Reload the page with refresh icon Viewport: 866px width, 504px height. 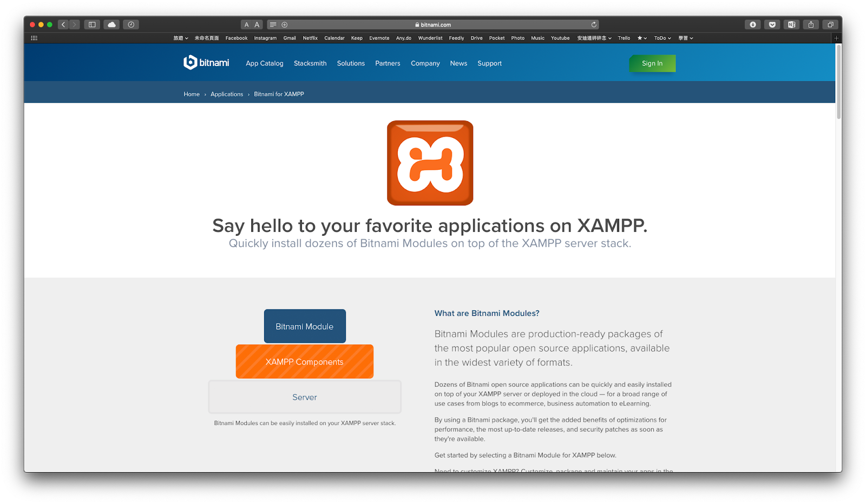(x=594, y=24)
